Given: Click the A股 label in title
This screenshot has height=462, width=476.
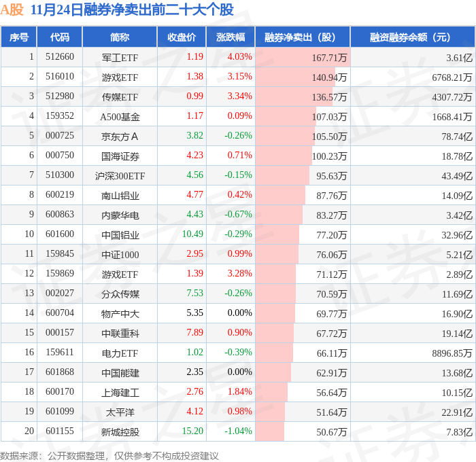Looking at the screenshot, I should pos(12,10).
